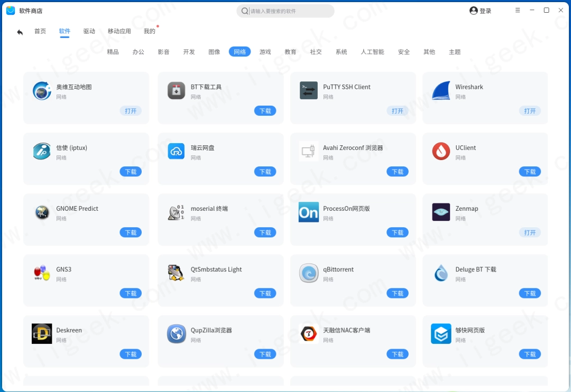Click the BT下载工具 app icon
This screenshot has width=571, height=392.
click(176, 91)
